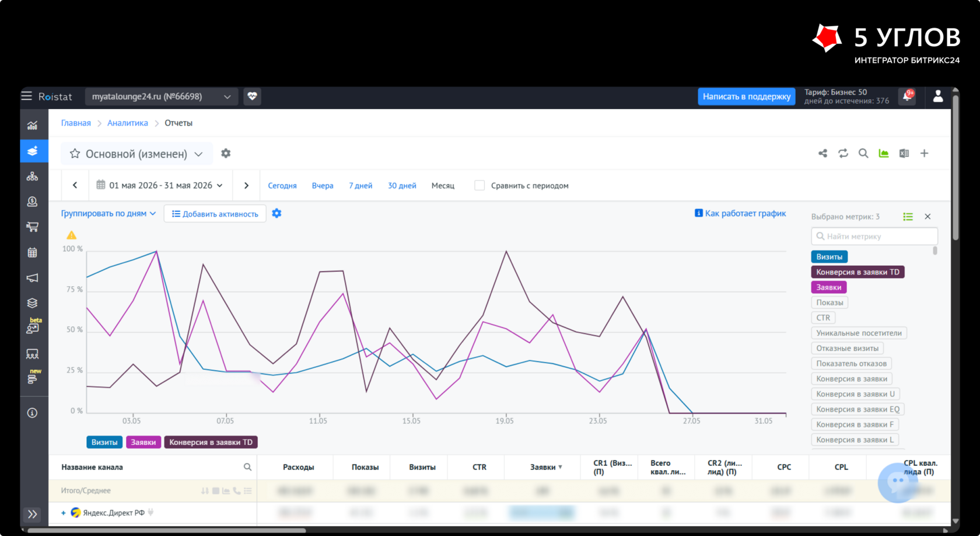Screen dimensions: 980x536
Task: Expand the sidebar with double arrow
Action: 33,514
